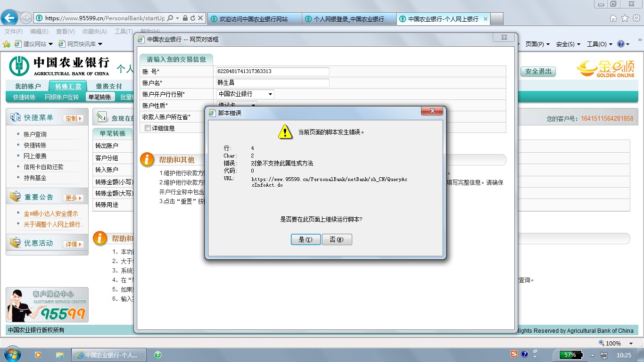Viewport: 644px width, 362px height.
Task: Click the 账户名 input field
Action: click(x=272, y=83)
